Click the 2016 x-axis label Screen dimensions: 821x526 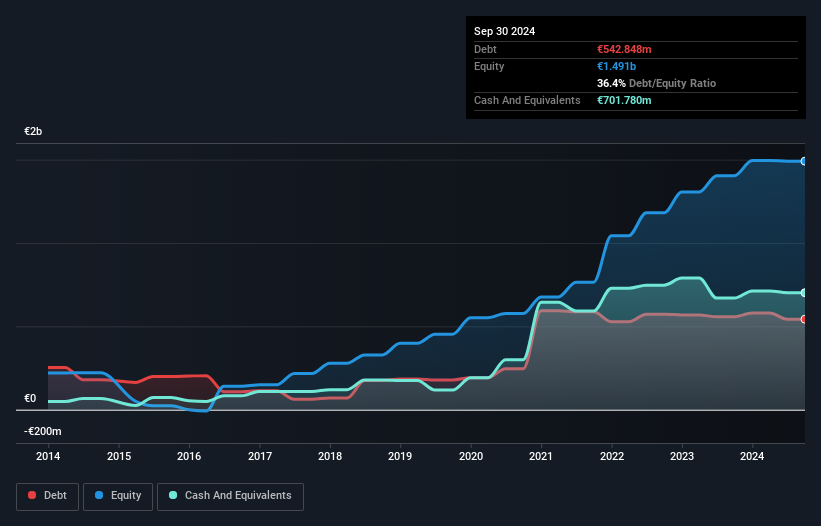pos(189,456)
